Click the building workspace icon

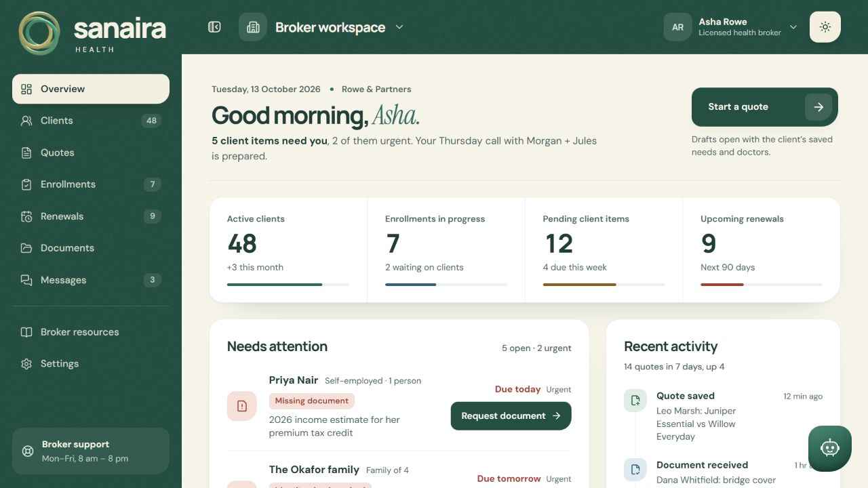click(x=253, y=27)
